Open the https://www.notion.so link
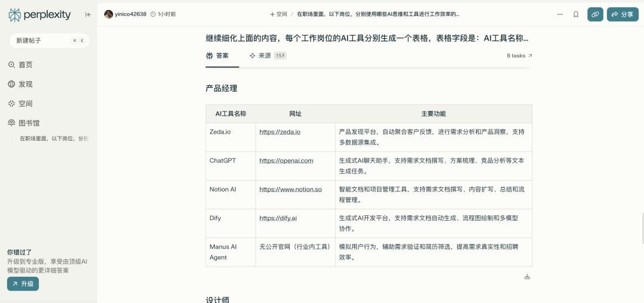This screenshot has height=303, width=644. (x=290, y=190)
